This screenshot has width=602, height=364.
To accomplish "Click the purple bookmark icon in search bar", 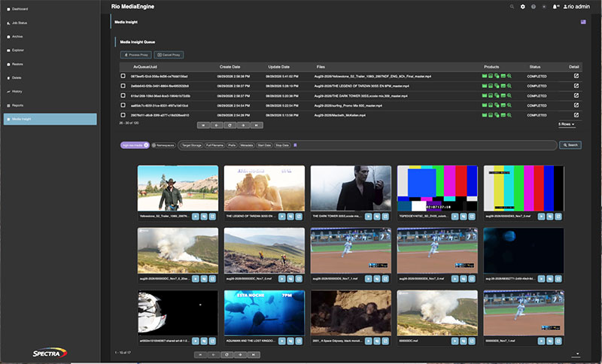I will 295,145.
